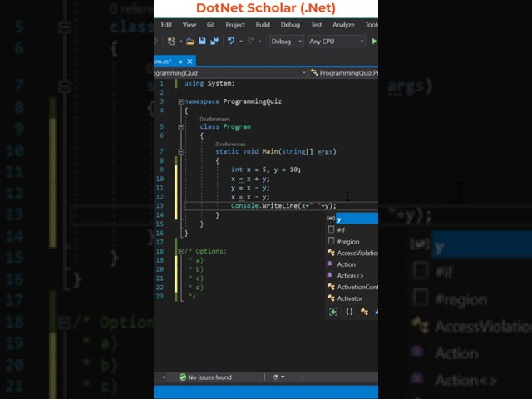Click the variable icon beside suggestion y
Image resolution: width=532 pixels, height=399 pixels.
(331, 219)
